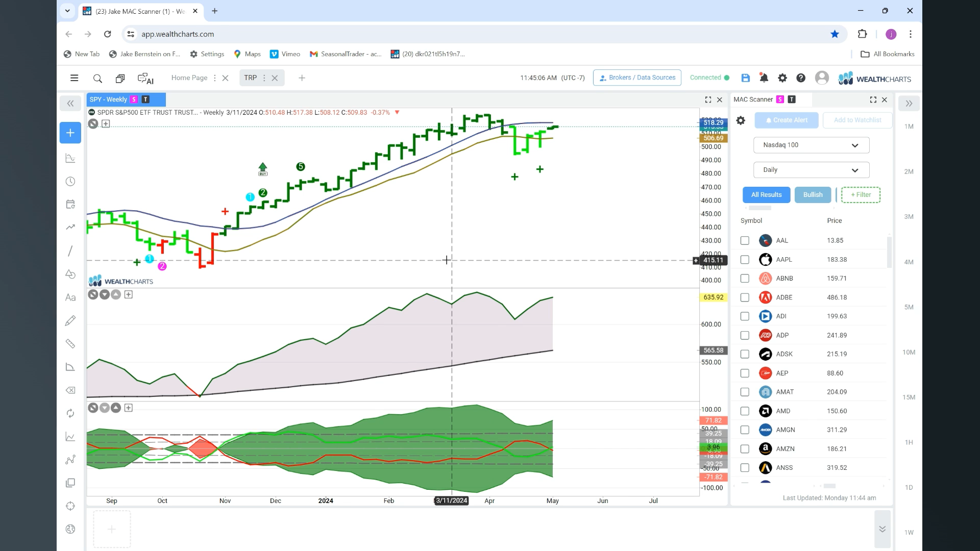Select the TRP workspace tab
Screen dimensions: 980x551
pyautogui.click(x=250, y=78)
